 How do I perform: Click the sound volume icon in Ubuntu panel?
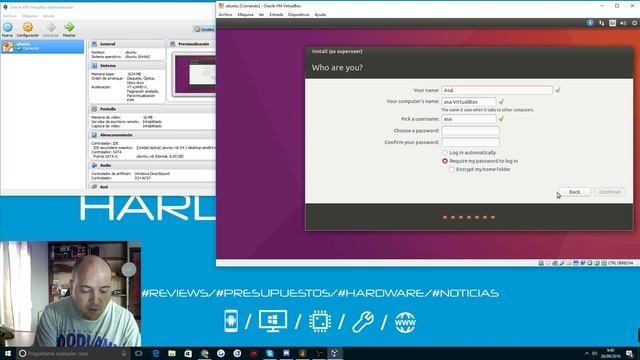(623, 23)
